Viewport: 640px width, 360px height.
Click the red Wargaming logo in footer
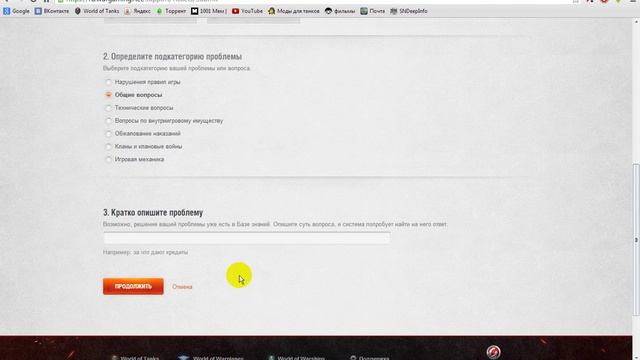tap(493, 352)
